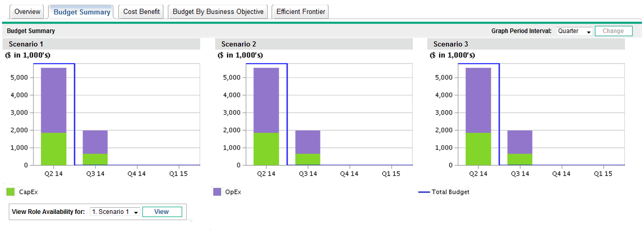Click Scenario 2 Q2 14 CapEx bar segment

(x=266, y=149)
